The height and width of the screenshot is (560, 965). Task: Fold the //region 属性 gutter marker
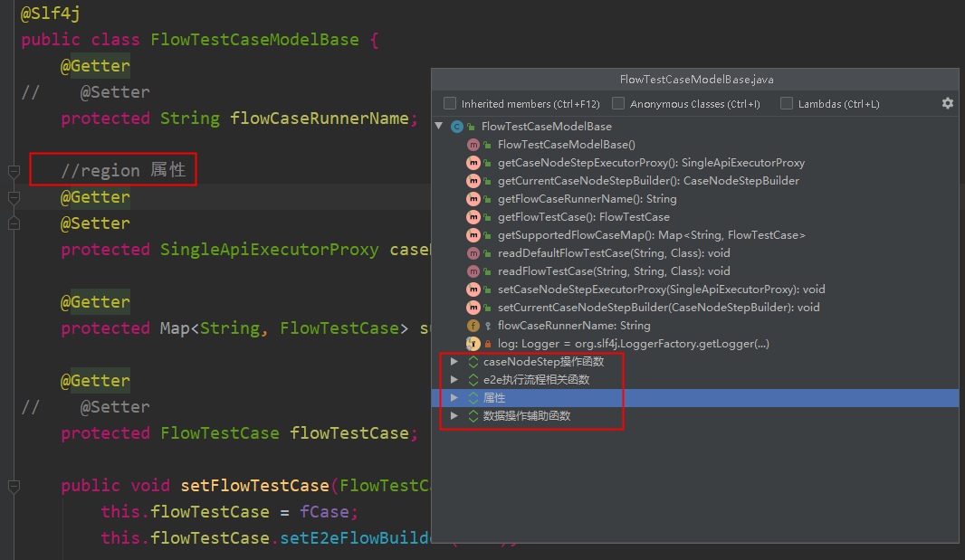(x=14, y=171)
